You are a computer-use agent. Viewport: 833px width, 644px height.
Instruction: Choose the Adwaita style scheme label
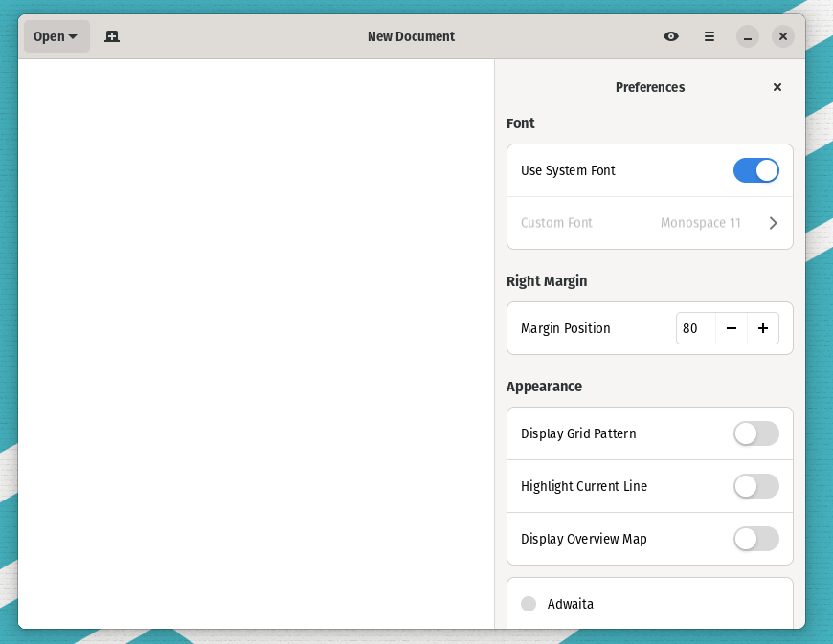571,604
